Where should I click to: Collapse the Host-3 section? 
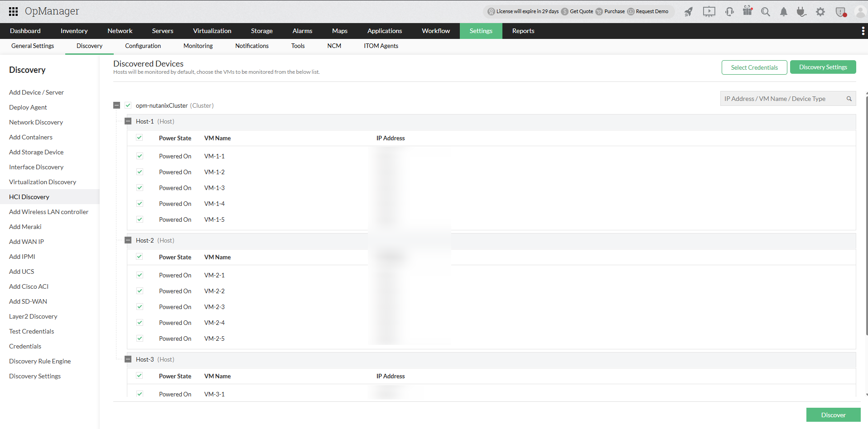click(x=128, y=359)
